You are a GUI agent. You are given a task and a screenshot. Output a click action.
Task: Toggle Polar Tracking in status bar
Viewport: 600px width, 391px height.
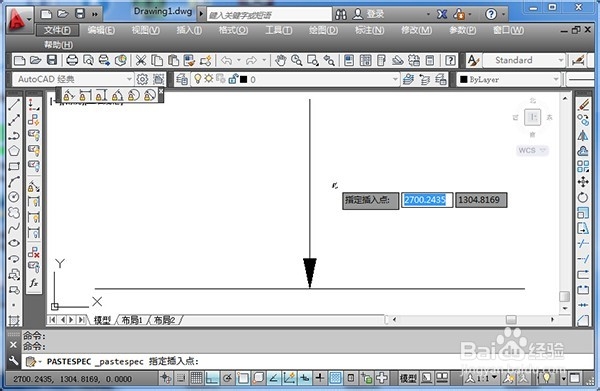[x=227, y=378]
